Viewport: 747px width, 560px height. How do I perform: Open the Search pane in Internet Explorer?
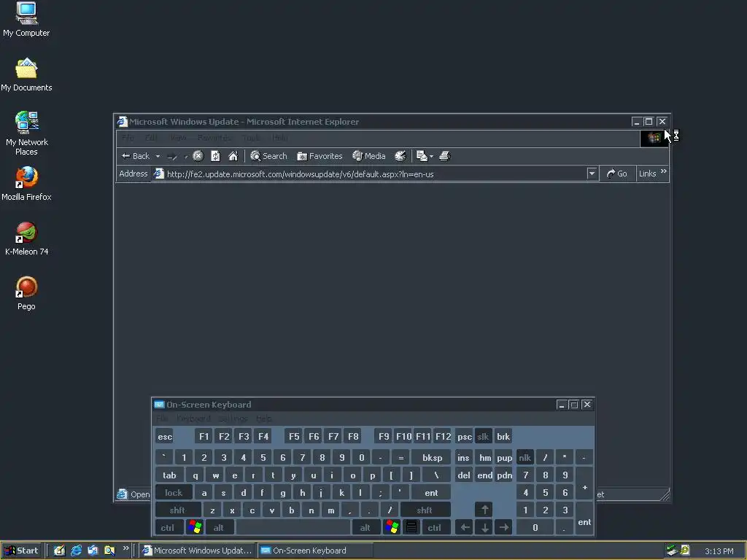(x=268, y=156)
